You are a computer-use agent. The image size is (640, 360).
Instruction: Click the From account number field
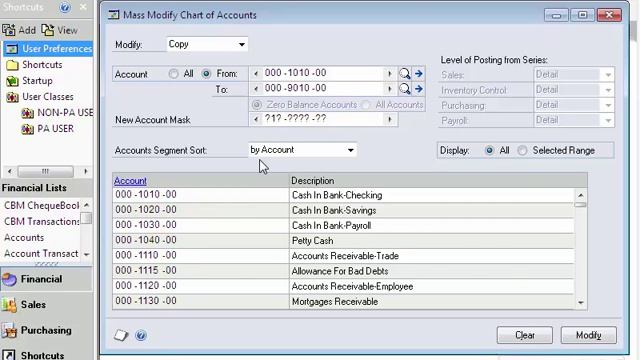322,73
